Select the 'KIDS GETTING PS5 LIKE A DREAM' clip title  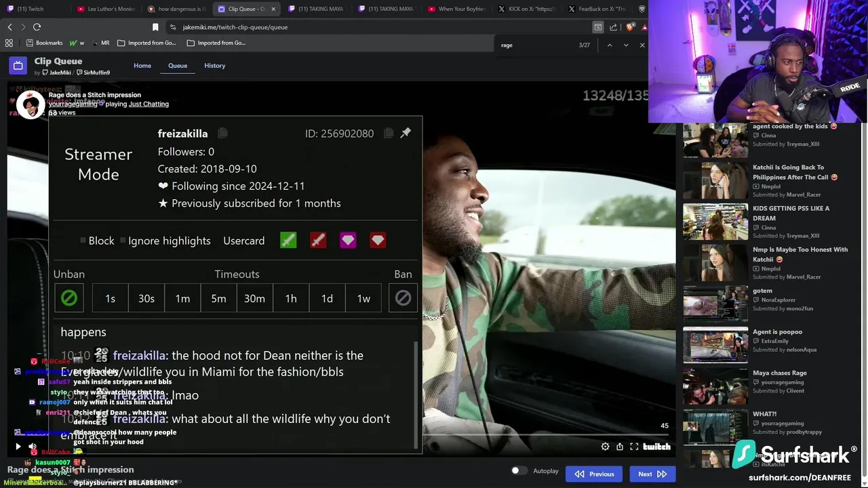pyautogui.click(x=791, y=213)
